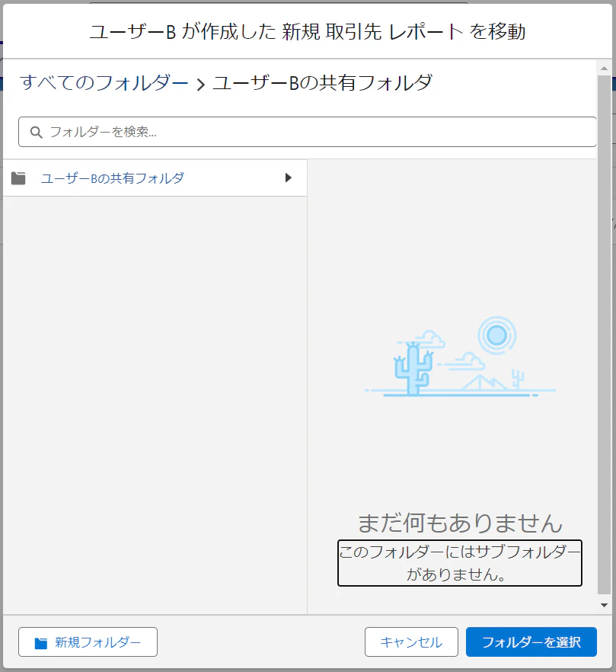Collapse the folder tree entry arrow
616x672 pixels.
pos(288,178)
